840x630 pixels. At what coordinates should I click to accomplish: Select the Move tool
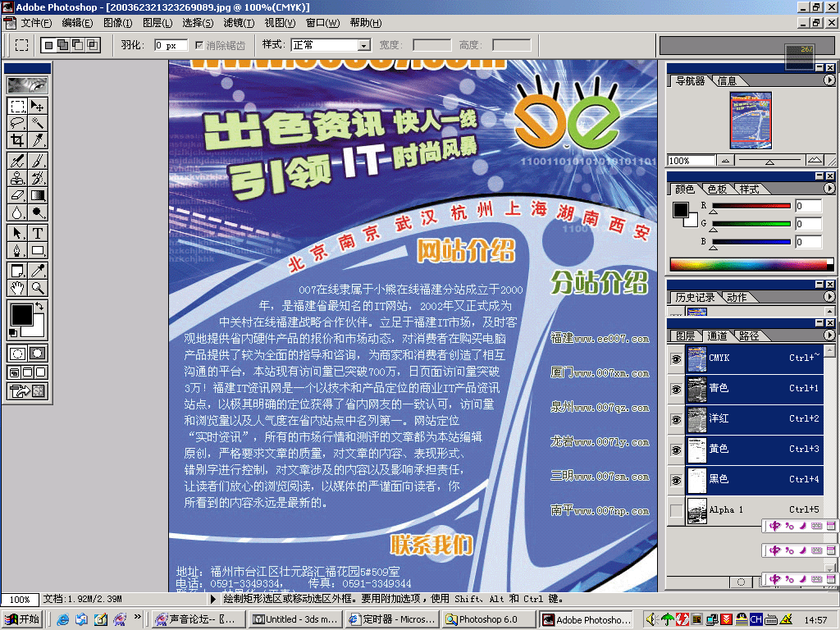(38, 106)
